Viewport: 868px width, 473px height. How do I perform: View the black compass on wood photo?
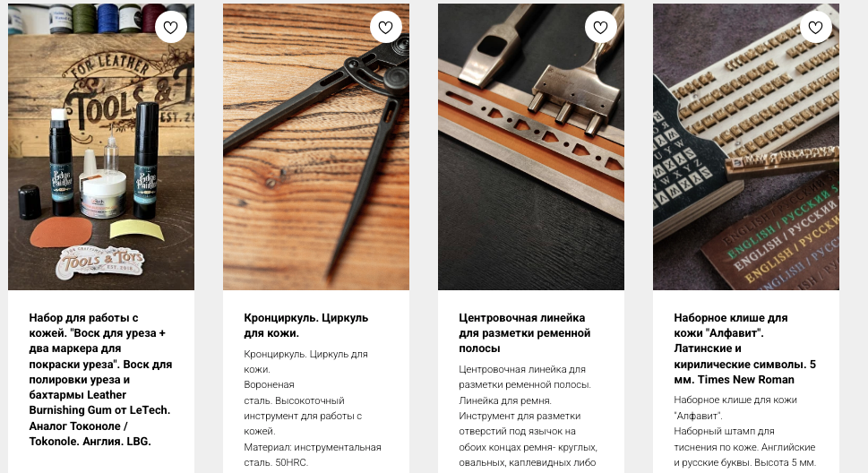click(x=316, y=147)
